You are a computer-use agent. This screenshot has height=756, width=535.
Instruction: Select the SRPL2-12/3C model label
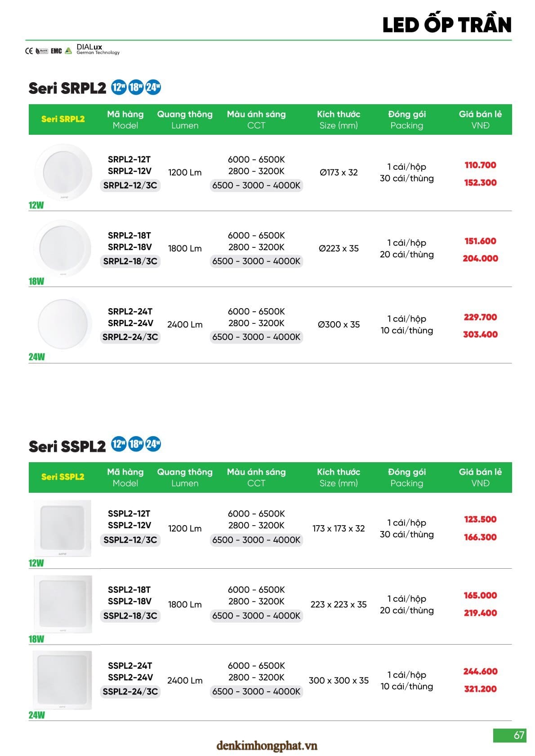130,185
